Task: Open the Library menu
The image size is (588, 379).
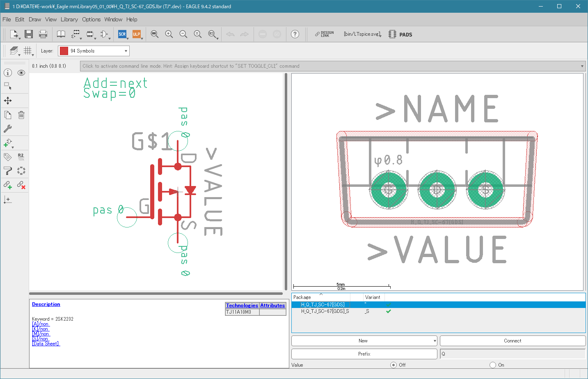Action: pos(69,19)
